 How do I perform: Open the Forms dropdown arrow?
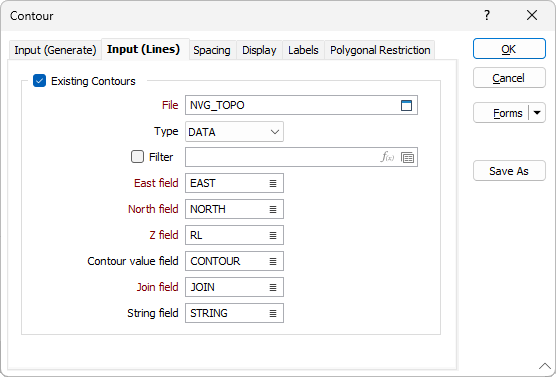point(537,113)
